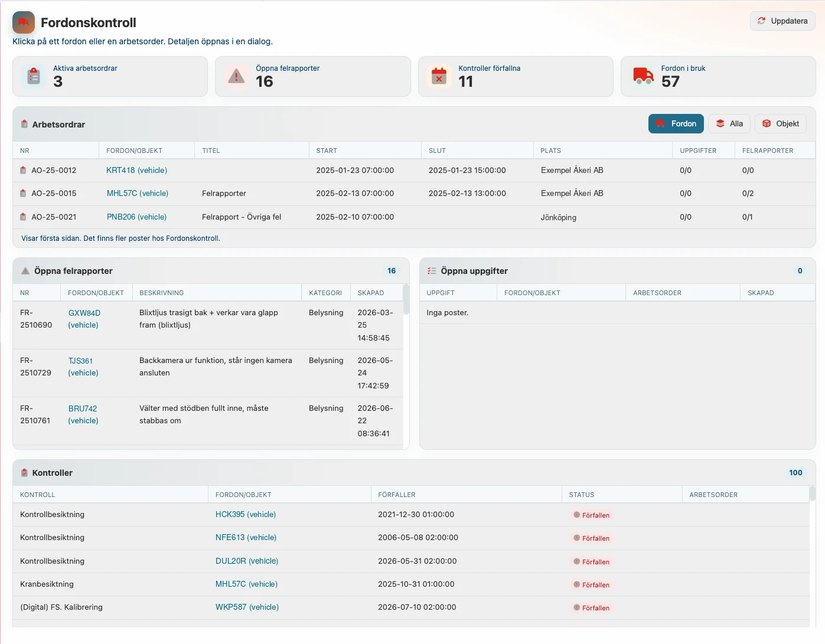Click the Fordonskontroll app logo icon
825x644 pixels.
tap(24, 22)
